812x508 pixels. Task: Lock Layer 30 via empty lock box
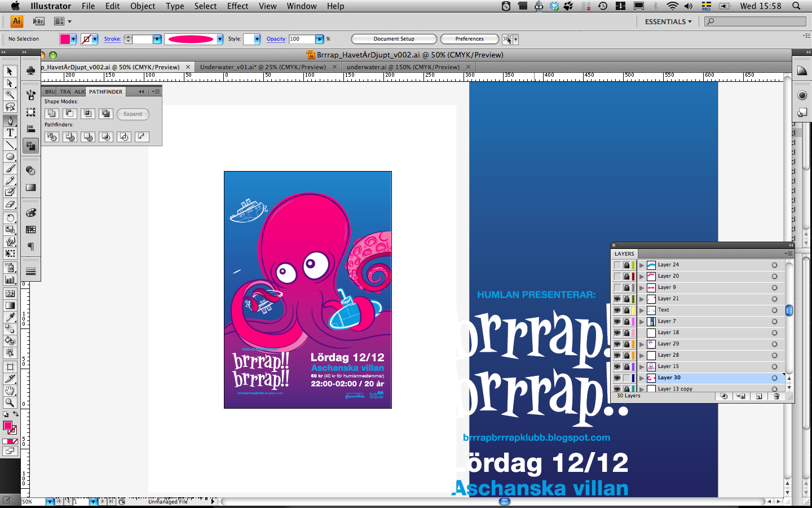[626, 378]
